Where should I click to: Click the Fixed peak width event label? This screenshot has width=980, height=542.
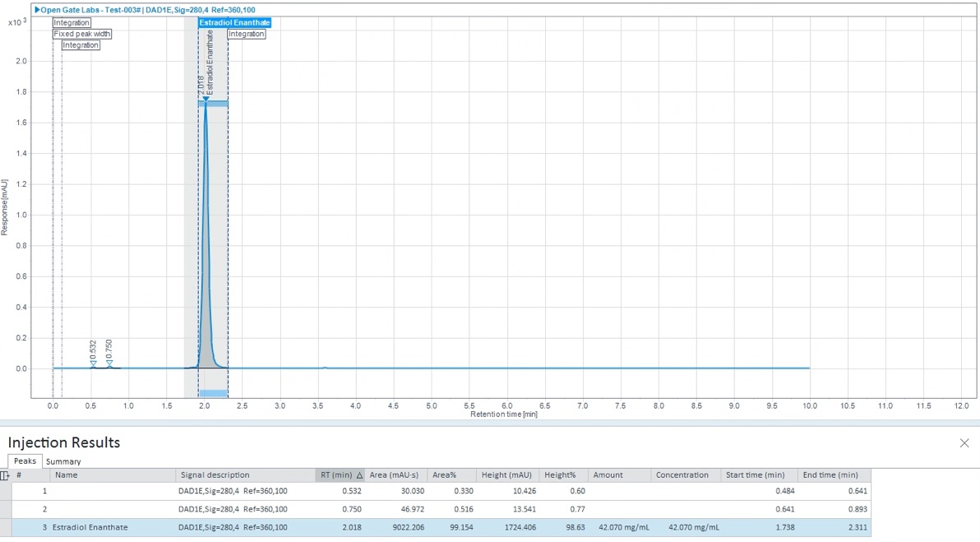pos(82,34)
